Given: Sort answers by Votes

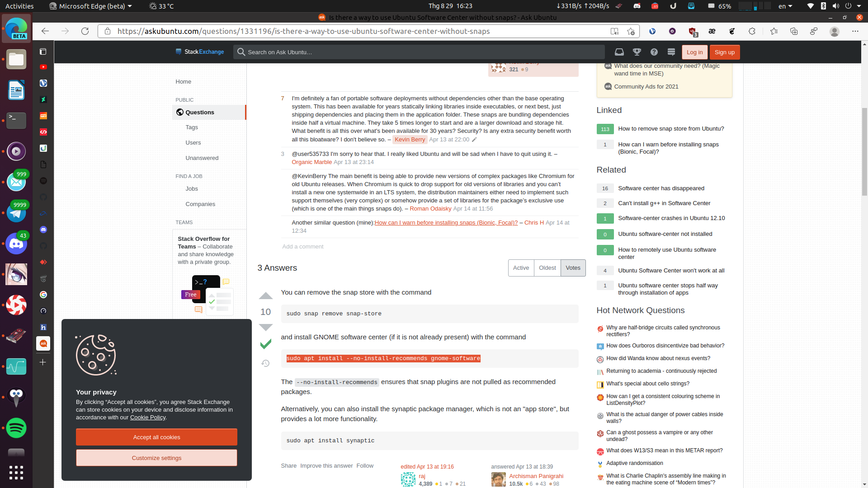Looking at the screenshot, I should coord(573,268).
